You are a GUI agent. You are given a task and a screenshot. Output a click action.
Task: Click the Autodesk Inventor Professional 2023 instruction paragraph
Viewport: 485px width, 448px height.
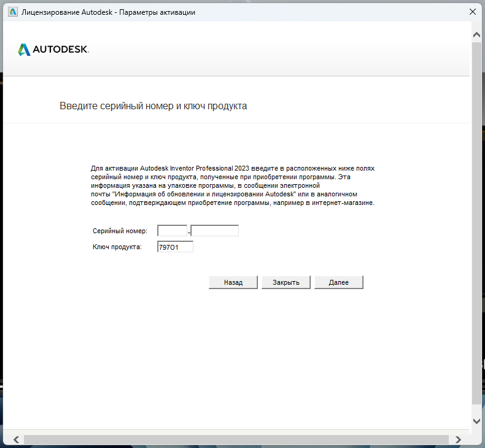(233, 185)
